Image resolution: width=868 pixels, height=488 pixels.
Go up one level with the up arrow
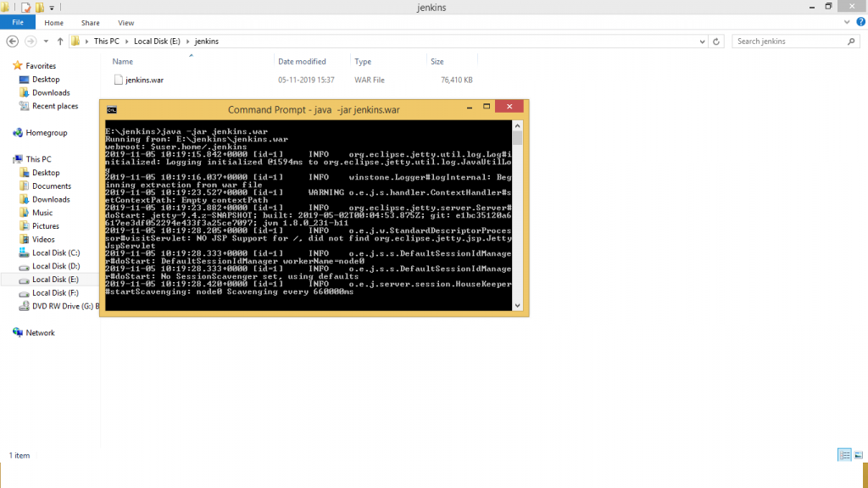(60, 41)
